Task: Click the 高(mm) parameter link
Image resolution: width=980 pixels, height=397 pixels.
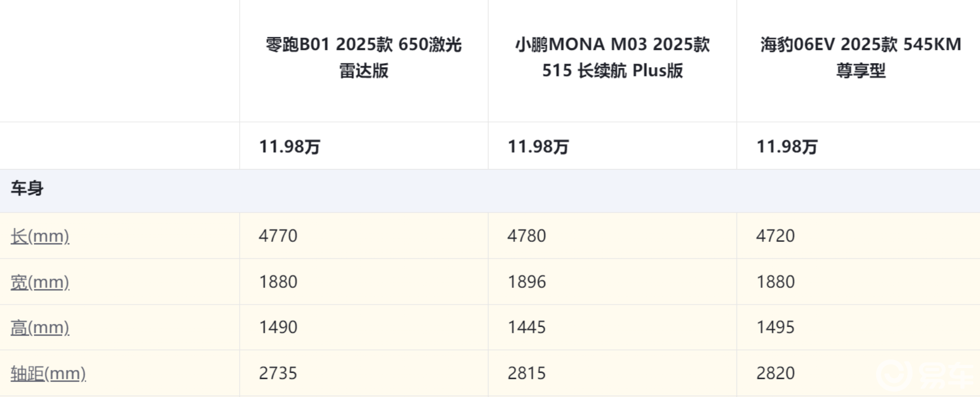Action: 40,328
